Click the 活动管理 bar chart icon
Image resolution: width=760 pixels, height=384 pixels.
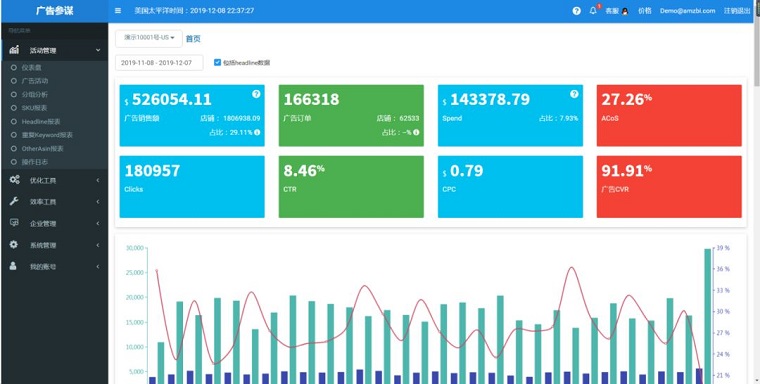14,50
